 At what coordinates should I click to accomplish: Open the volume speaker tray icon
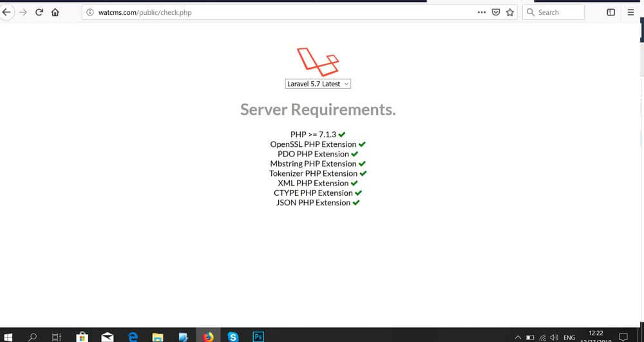(x=554, y=337)
